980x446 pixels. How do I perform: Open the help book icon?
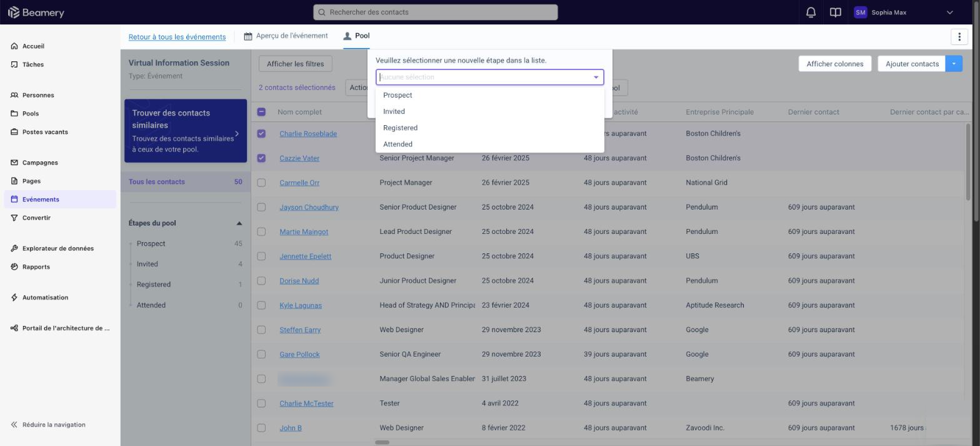click(835, 13)
